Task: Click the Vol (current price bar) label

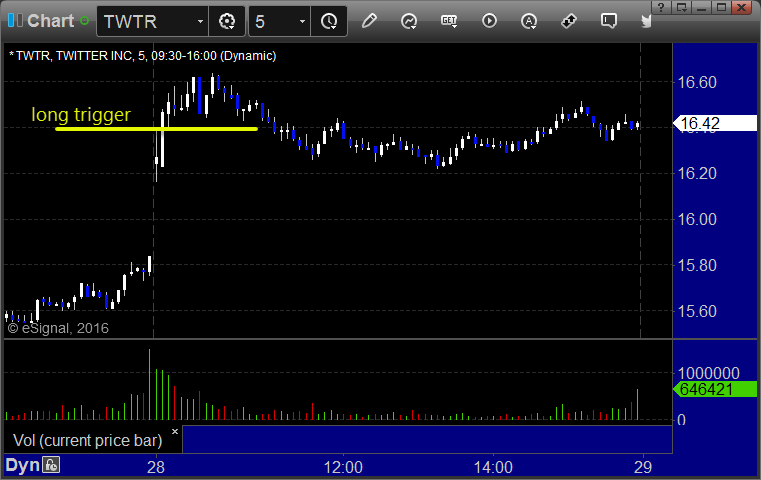Action: (x=87, y=440)
